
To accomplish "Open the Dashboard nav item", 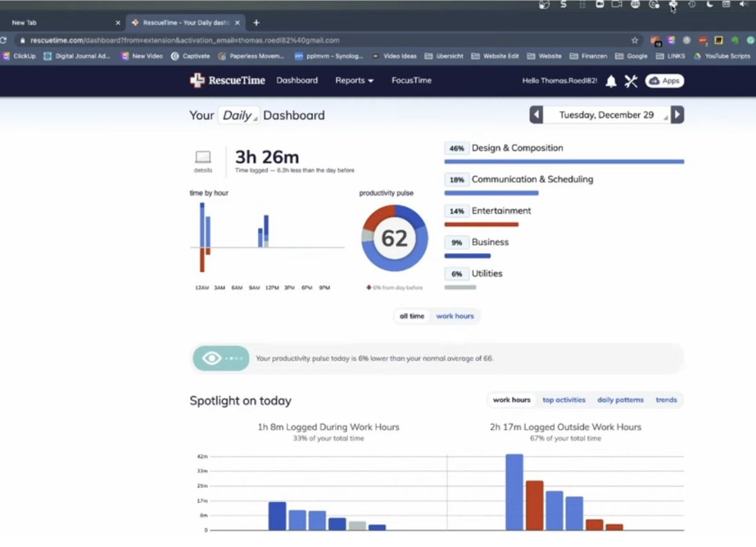I will click(297, 81).
